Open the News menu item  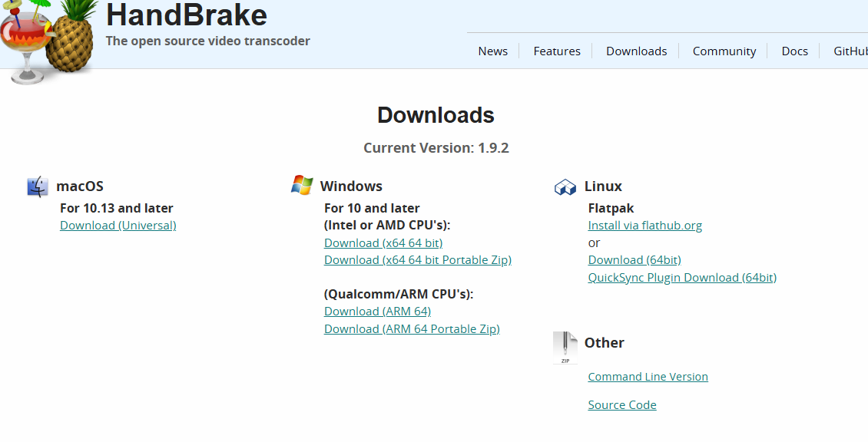click(x=492, y=51)
